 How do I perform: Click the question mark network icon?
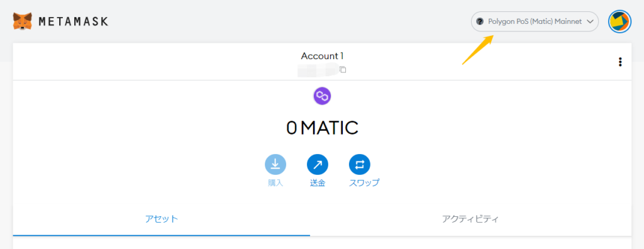click(x=480, y=21)
